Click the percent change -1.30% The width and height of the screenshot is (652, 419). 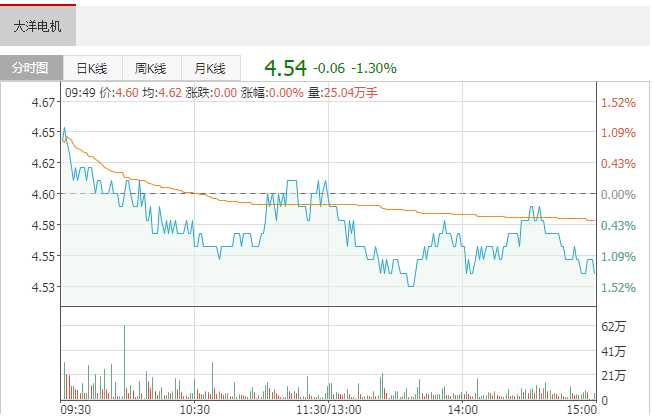pyautogui.click(x=374, y=68)
